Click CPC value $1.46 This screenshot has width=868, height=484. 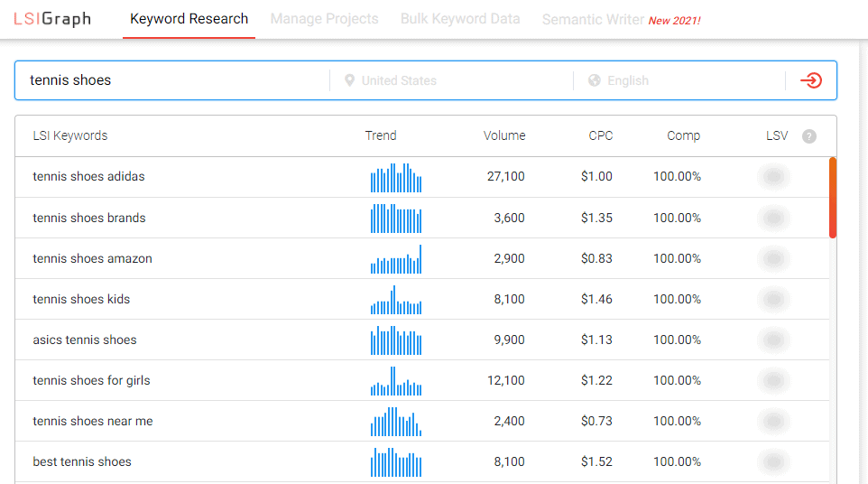pyautogui.click(x=596, y=299)
